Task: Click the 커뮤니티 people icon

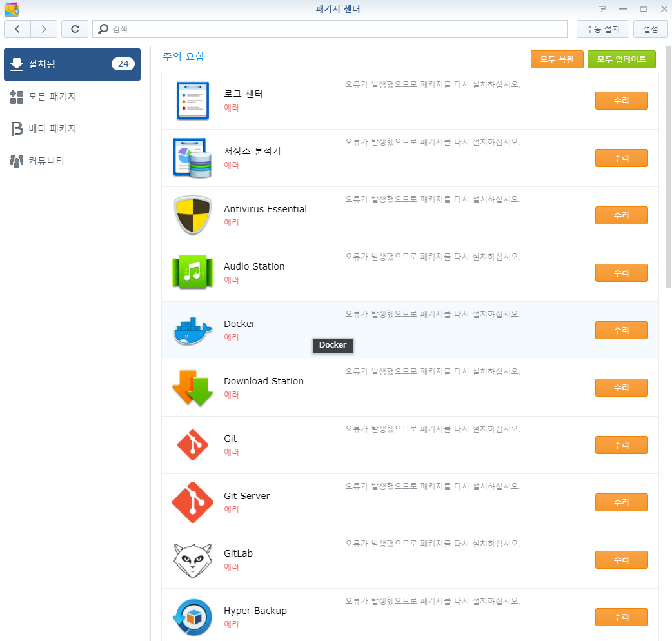Action: tap(17, 161)
